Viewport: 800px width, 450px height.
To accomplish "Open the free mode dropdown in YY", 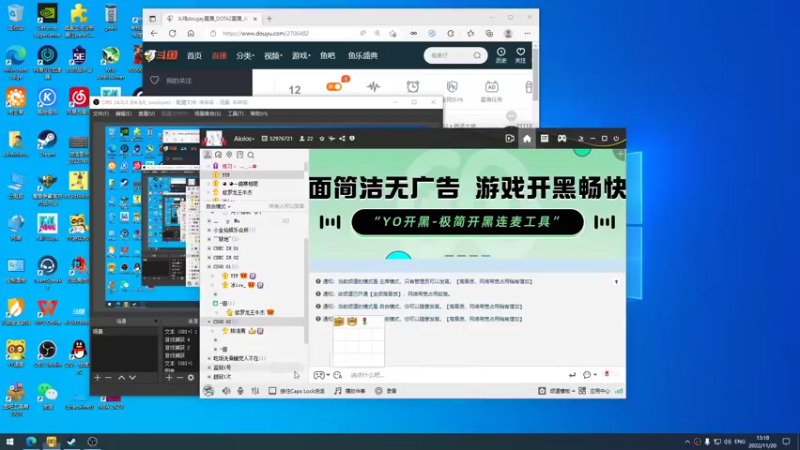I will [x=218, y=206].
